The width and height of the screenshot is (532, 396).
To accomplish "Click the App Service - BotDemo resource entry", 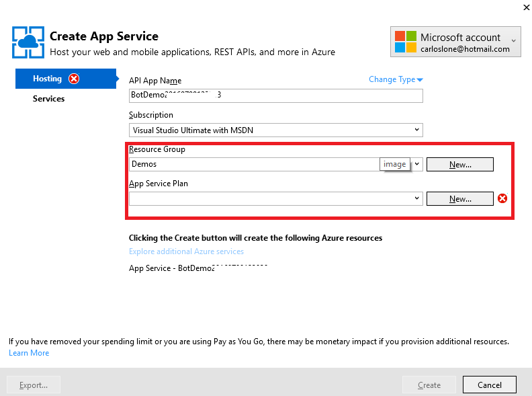I will 198,268.
